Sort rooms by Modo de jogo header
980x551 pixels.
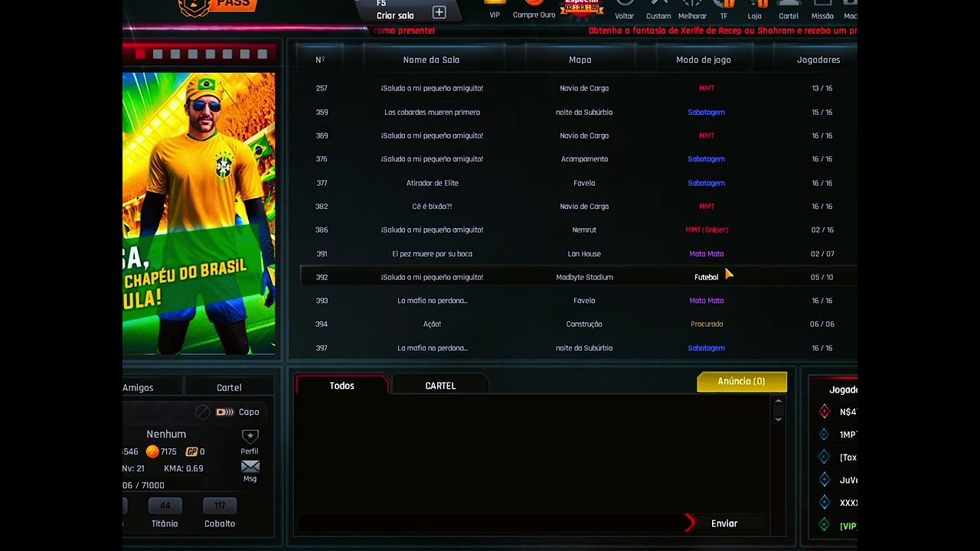(x=704, y=60)
